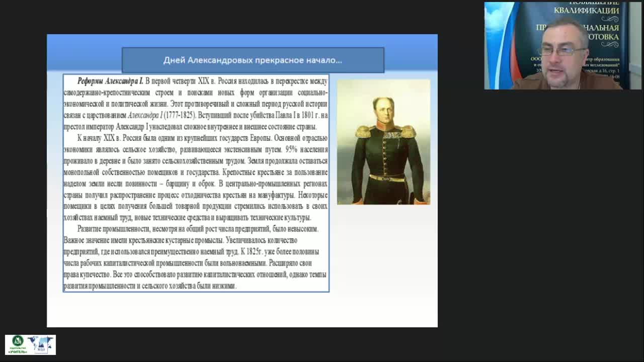Click the presenter webcam video

point(562,46)
